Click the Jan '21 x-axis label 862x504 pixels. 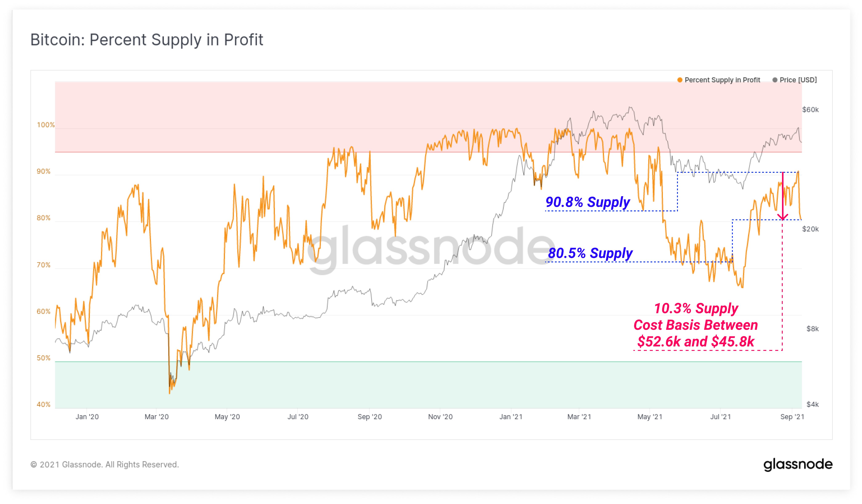511,417
